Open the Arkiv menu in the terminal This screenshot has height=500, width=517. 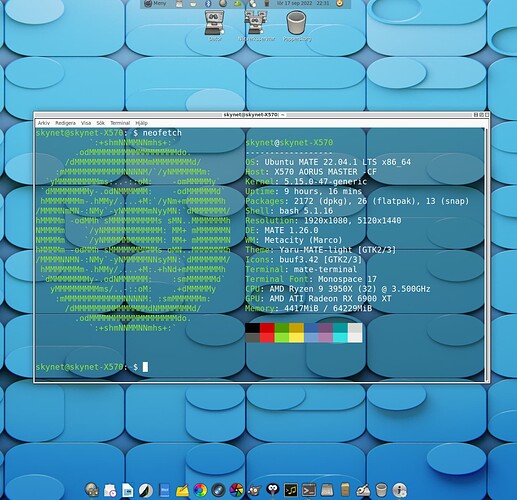pos(44,123)
